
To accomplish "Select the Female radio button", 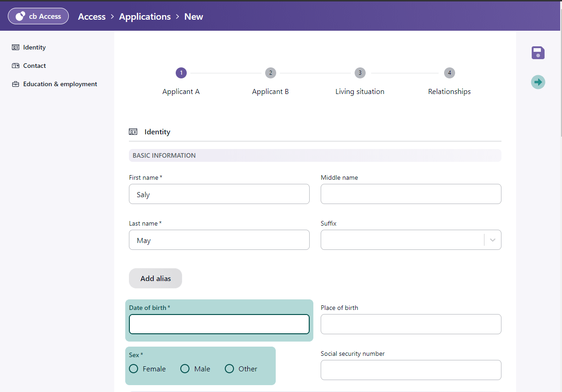I will [134, 369].
